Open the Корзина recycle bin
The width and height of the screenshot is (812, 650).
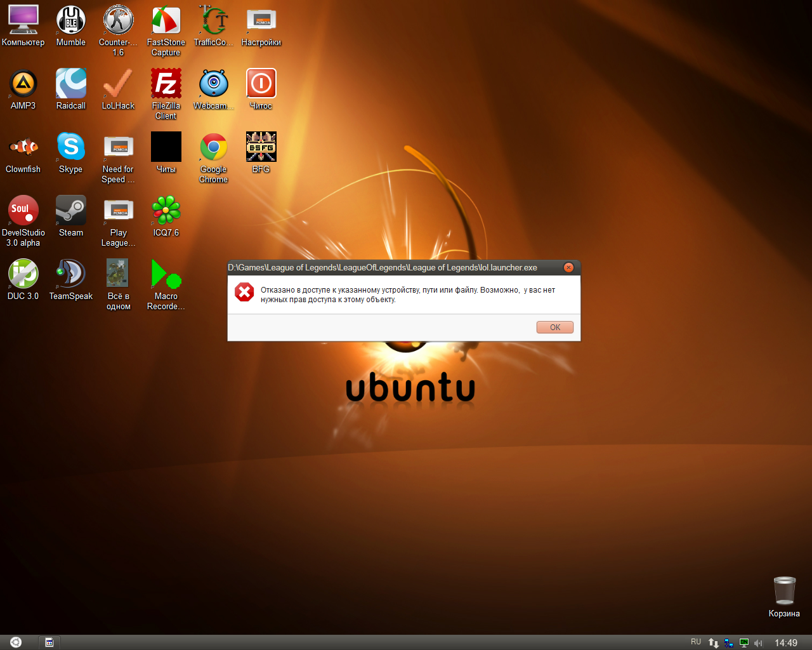[785, 597]
